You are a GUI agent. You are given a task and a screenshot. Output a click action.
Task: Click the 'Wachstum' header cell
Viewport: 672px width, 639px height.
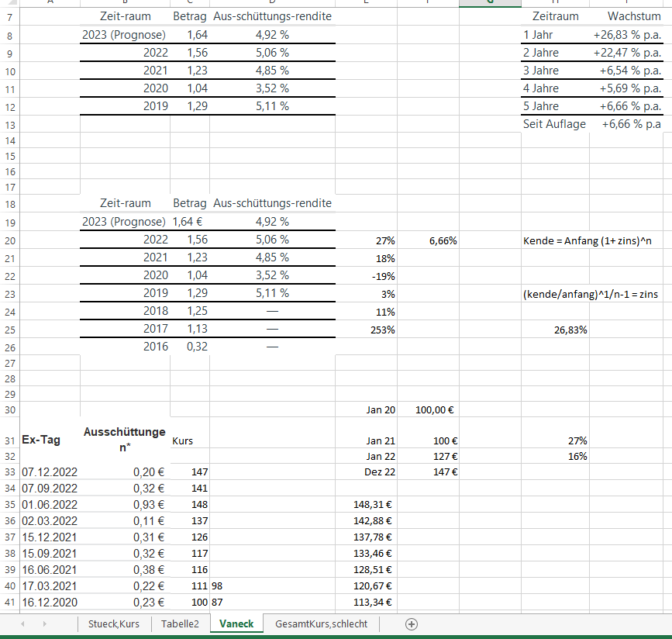[x=626, y=16]
